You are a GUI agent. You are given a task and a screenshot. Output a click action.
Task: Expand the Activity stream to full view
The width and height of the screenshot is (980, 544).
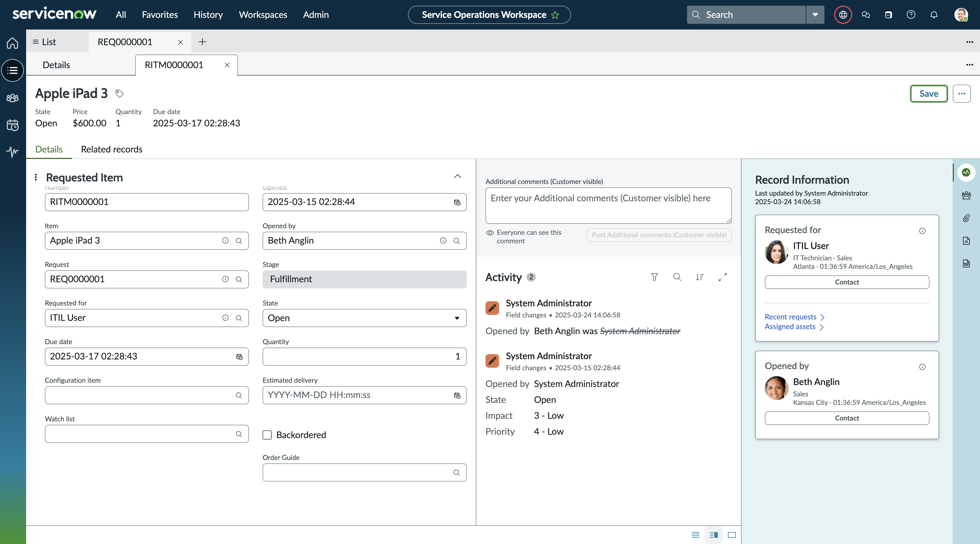coord(723,277)
